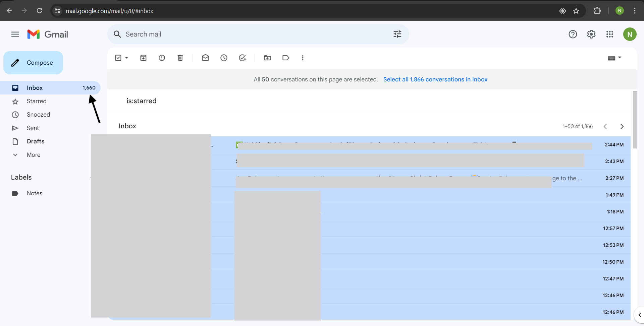Image resolution: width=644 pixels, height=326 pixels.
Task: Open the 2:44 PM conversation
Action: 369,145
